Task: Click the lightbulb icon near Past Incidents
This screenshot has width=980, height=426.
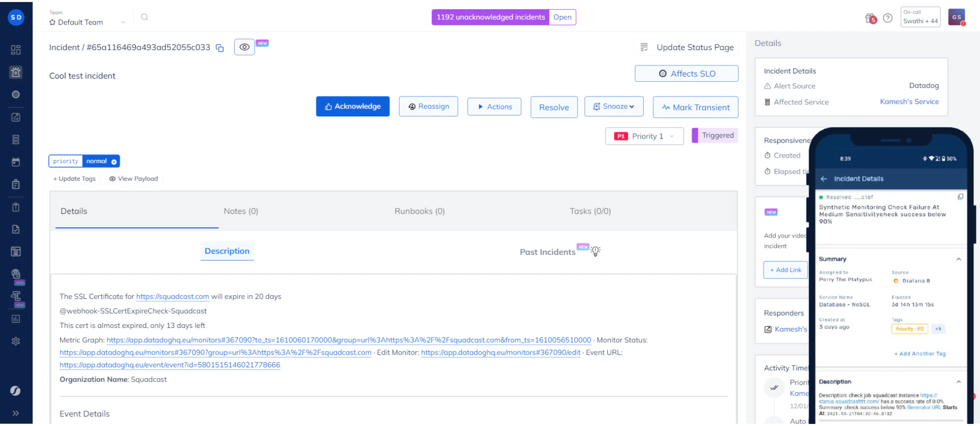Action: [596, 251]
